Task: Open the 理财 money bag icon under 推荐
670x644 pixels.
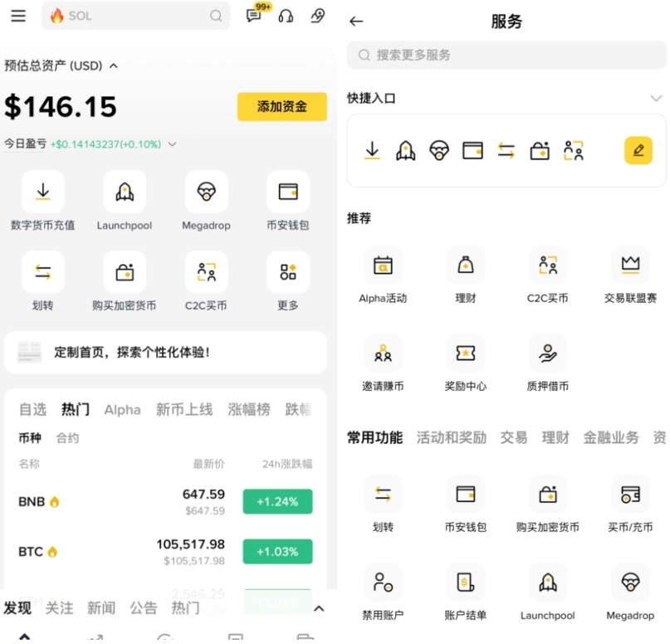Action: coord(465,266)
